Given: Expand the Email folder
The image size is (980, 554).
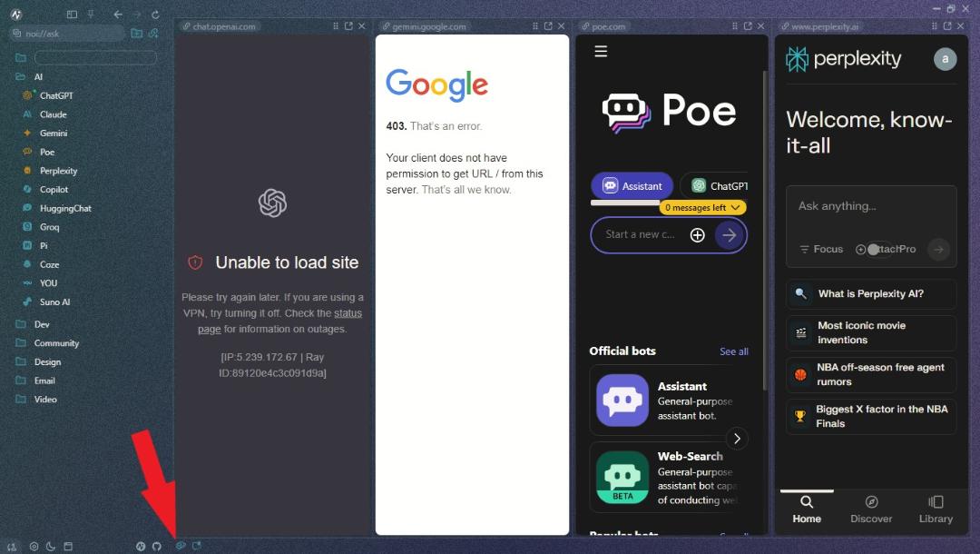Looking at the screenshot, I should 35,381.
